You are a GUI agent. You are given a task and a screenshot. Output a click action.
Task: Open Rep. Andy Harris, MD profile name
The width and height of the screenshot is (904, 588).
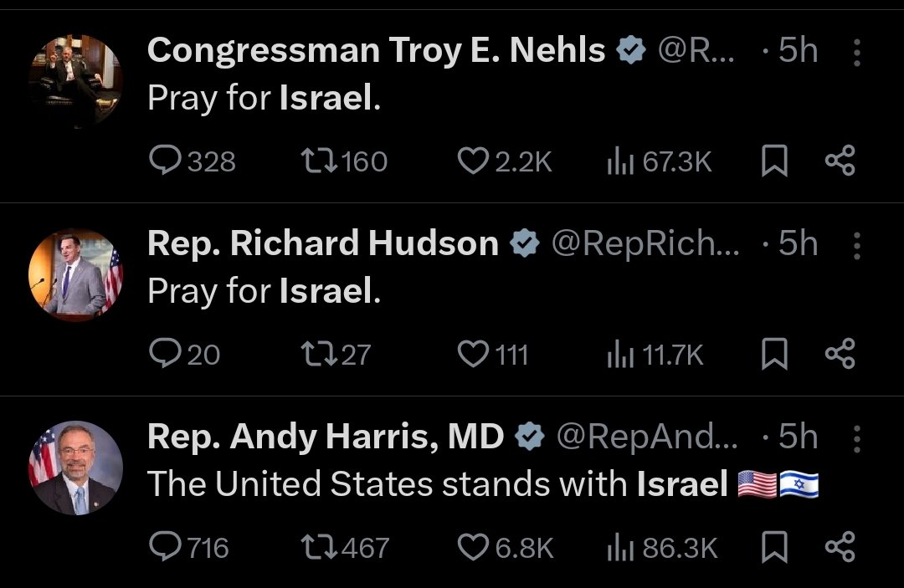326,437
